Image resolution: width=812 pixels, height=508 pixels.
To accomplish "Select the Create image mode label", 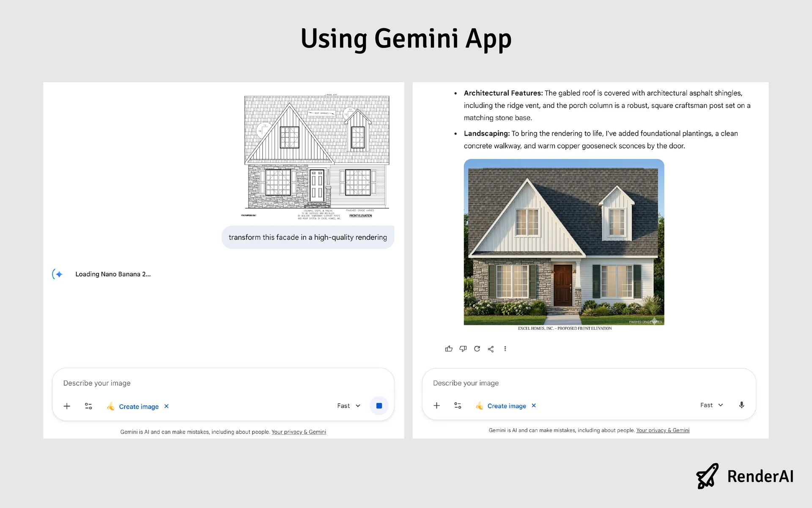I will click(x=138, y=406).
